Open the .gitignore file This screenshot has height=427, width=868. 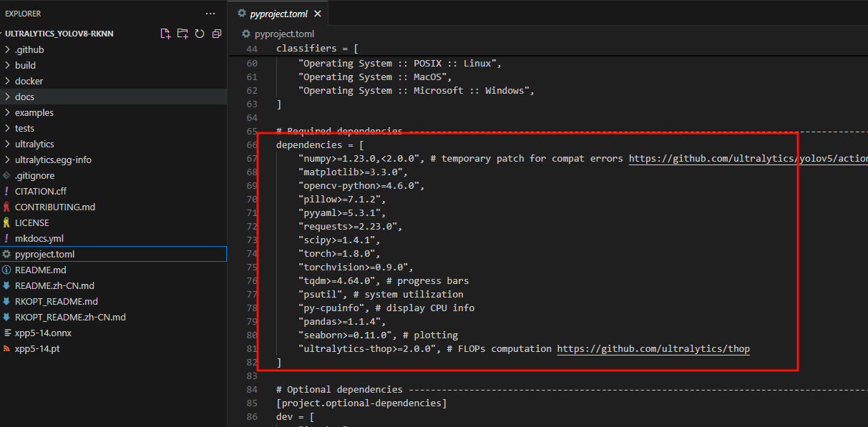click(x=113, y=175)
